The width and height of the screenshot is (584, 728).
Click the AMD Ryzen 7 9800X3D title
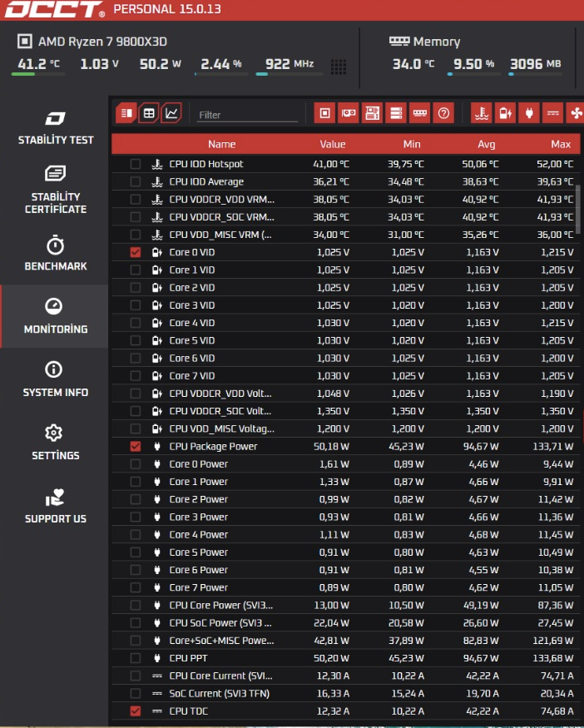pyautogui.click(x=102, y=42)
